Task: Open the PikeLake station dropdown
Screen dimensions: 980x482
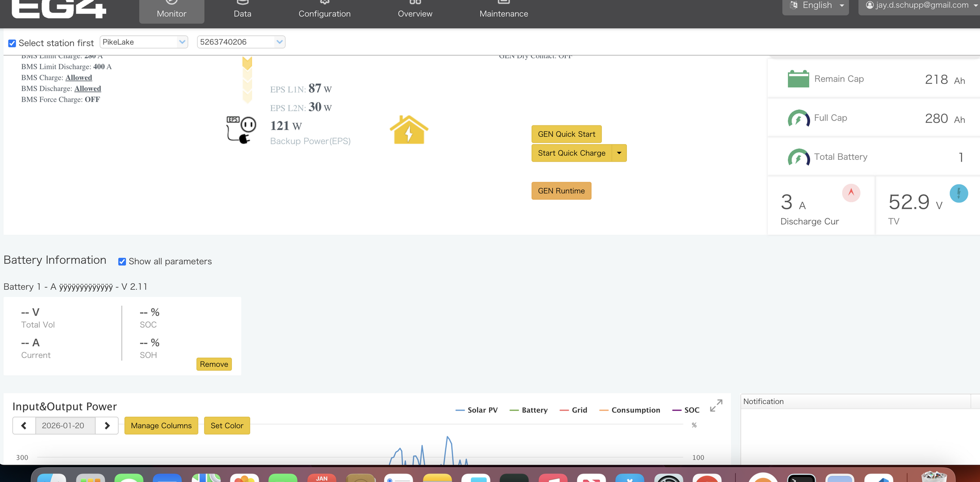Action: (144, 42)
